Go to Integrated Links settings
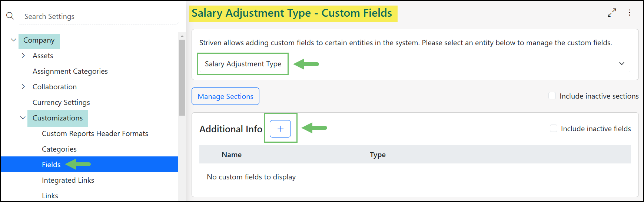Viewport: 644px width, 202px height. 68,180
